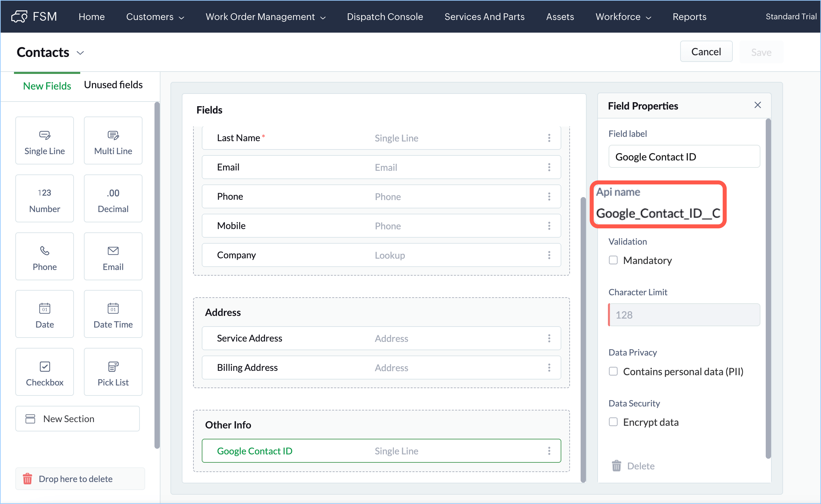The image size is (821, 504).
Task: Add a New Section button
Action: [x=77, y=419]
